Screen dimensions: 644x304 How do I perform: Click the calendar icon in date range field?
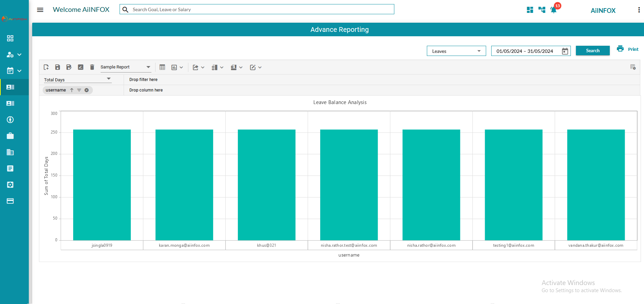pos(565,51)
